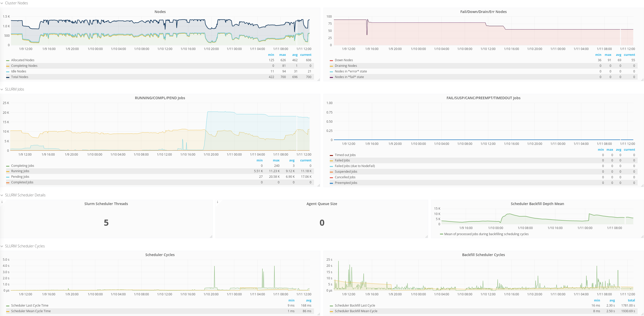Open Backfill Scheduler Cycles panel title menu

tap(483, 255)
